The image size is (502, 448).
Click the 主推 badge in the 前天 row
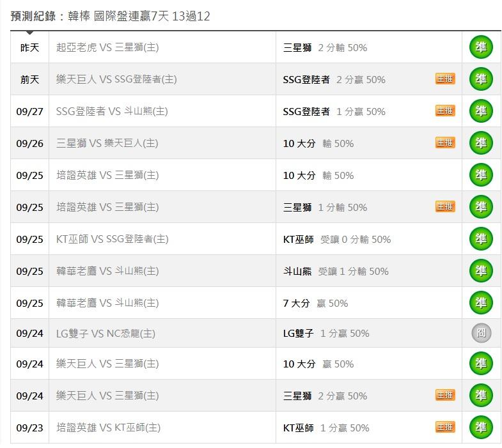[x=445, y=79]
